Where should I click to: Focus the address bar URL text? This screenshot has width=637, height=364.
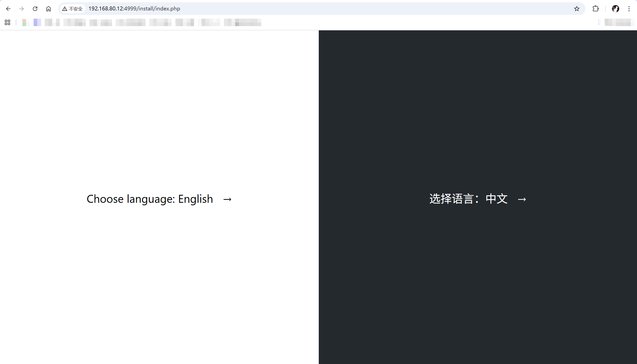click(134, 9)
